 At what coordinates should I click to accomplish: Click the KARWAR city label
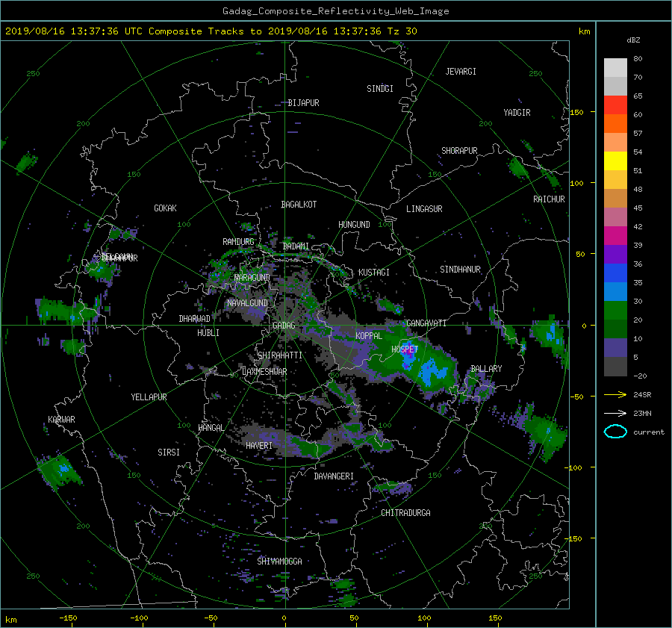[x=61, y=420]
